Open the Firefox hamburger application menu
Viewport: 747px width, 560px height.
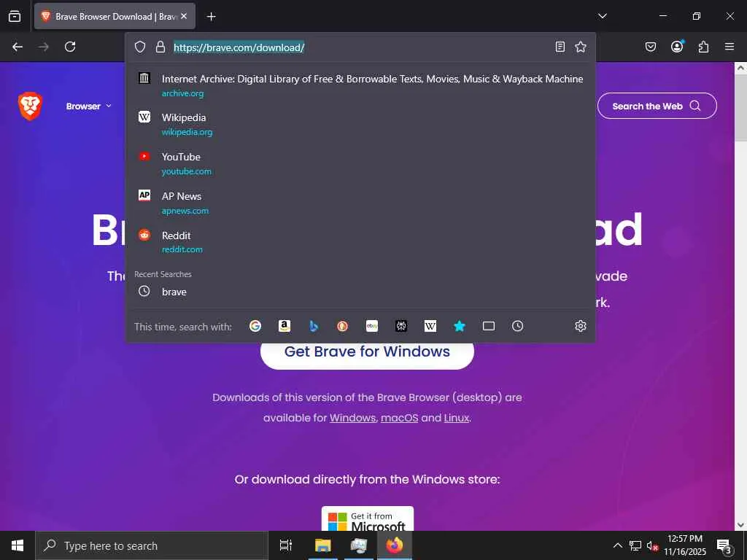click(729, 47)
